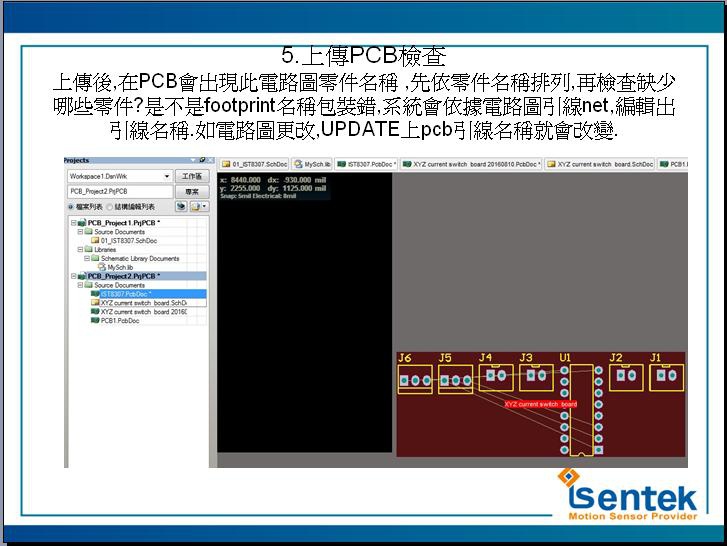Image resolution: width=727 pixels, height=546 pixels.
Task: Click the project icon beside PCB_Project1.PrjPCB
Action: [x=82, y=223]
